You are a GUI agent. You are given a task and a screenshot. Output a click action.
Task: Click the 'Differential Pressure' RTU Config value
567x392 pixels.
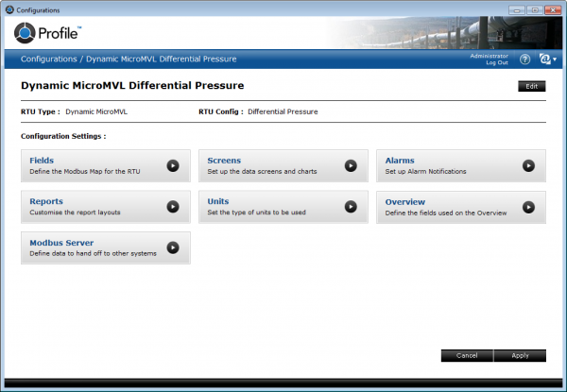tap(283, 111)
